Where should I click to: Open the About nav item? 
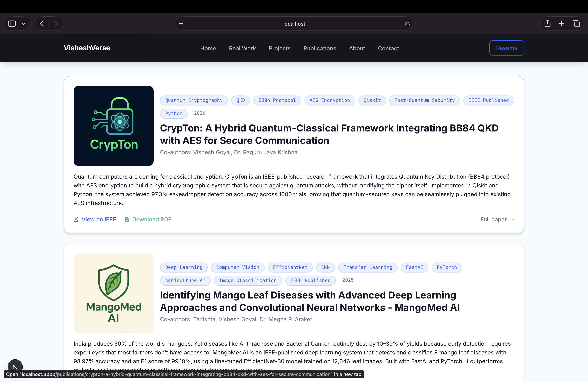(357, 48)
